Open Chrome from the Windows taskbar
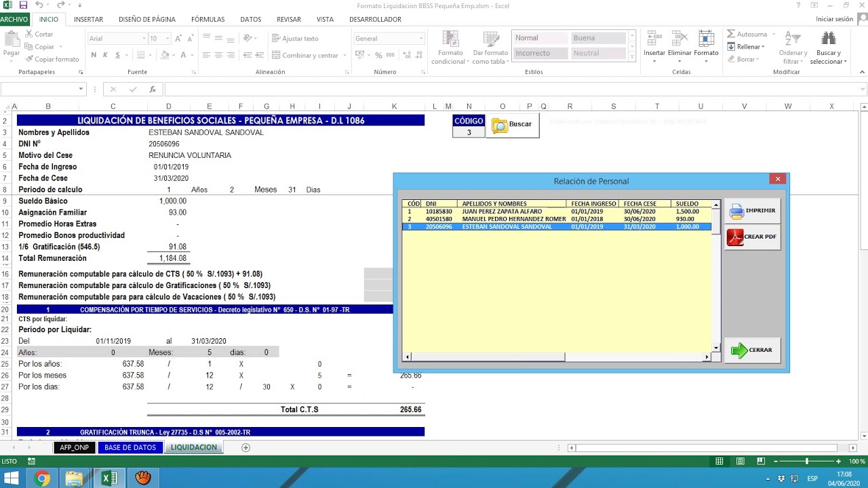868x488 pixels. (42, 479)
